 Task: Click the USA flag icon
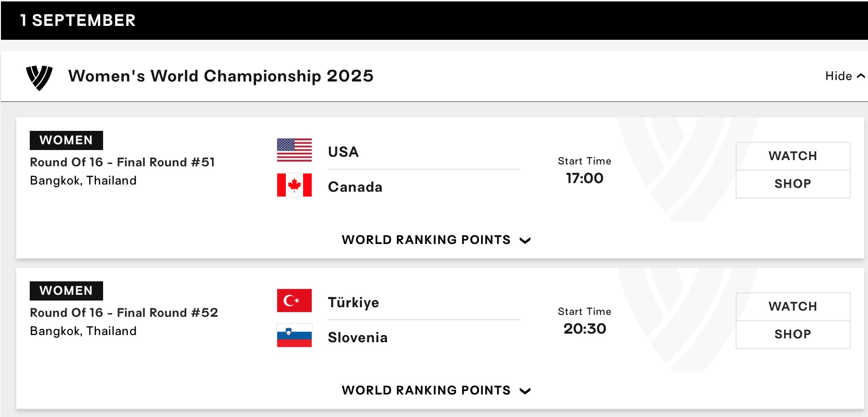pos(294,151)
